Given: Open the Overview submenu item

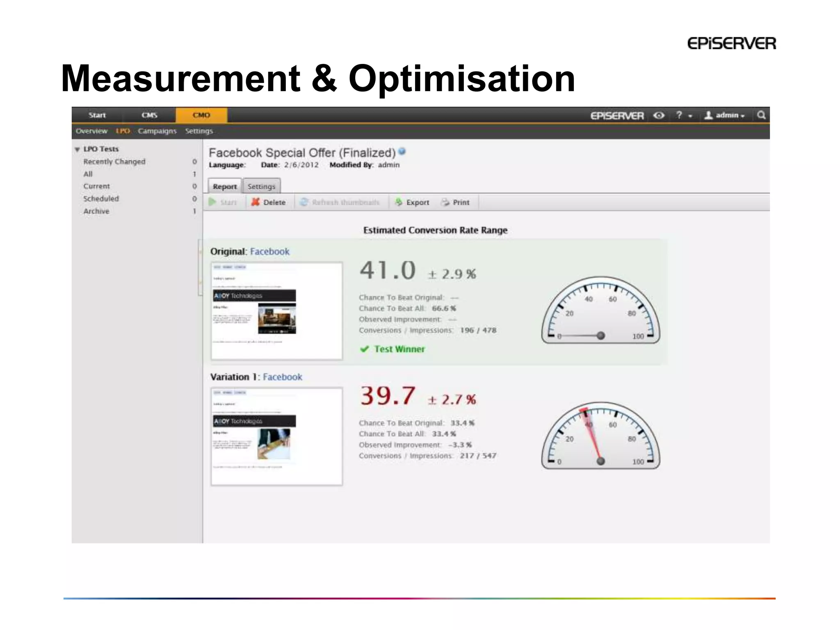Looking at the screenshot, I should [x=91, y=131].
